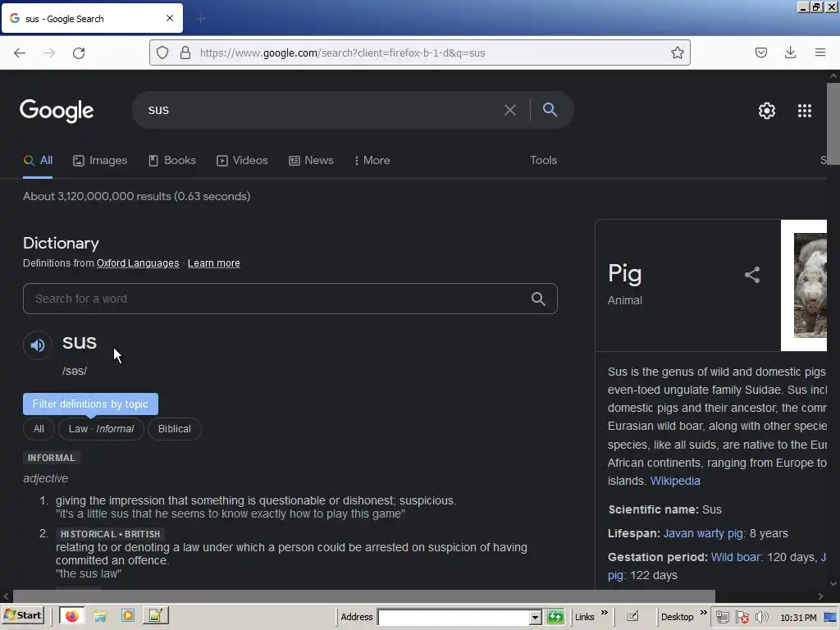
Task: Filter definitions by Biblical topic
Action: pos(175,429)
